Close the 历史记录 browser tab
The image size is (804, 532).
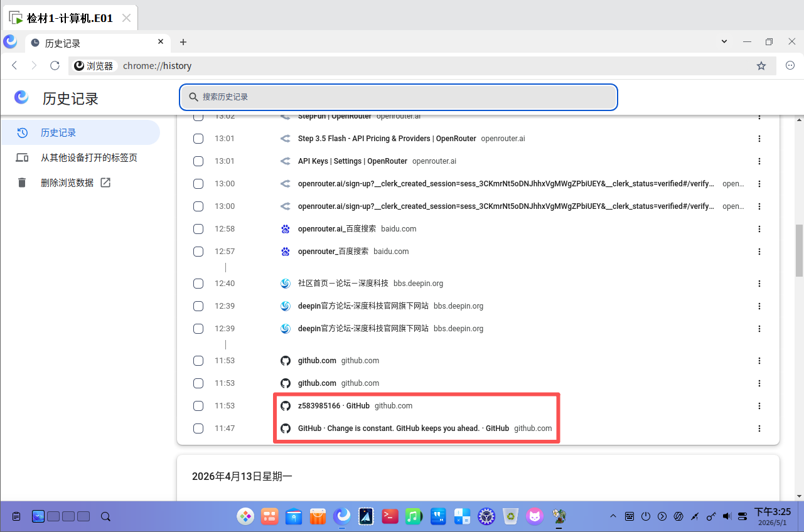pyautogui.click(x=161, y=42)
